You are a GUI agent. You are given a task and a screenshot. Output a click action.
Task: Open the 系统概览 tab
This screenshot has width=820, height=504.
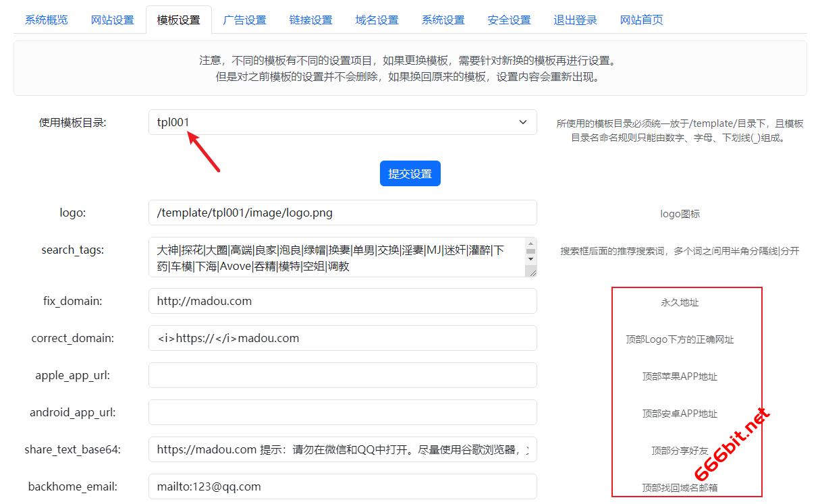pos(46,20)
